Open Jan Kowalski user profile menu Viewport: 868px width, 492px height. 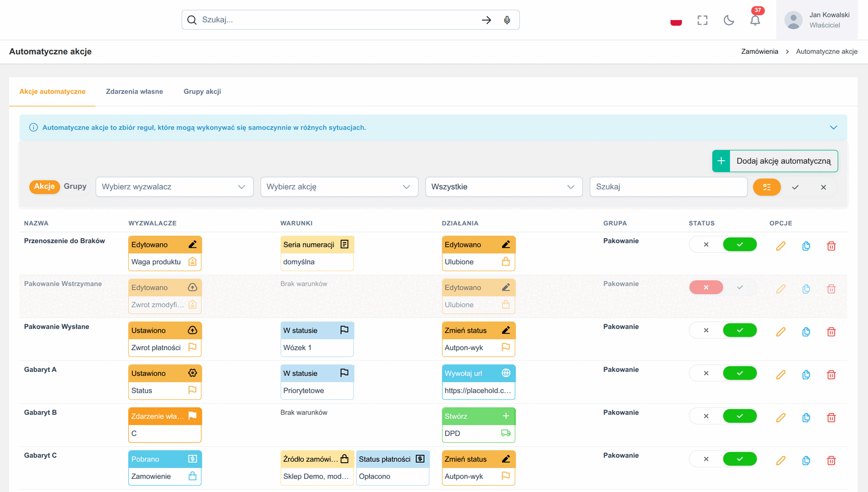[x=817, y=20]
